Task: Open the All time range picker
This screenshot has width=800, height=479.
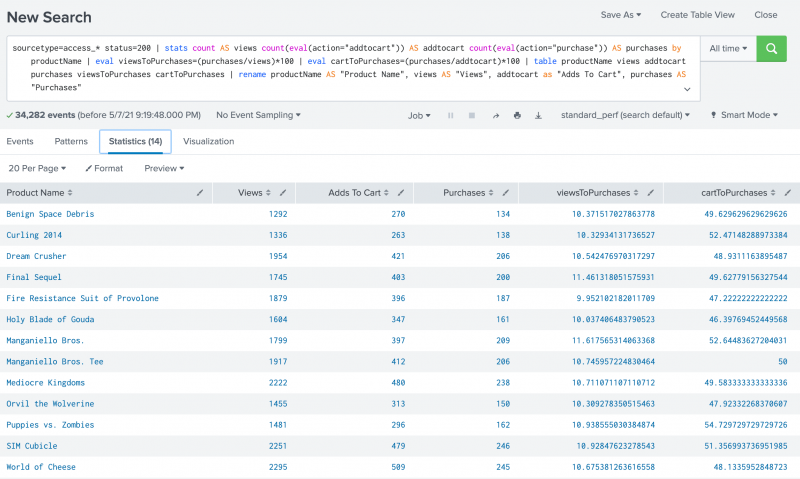Action: click(x=728, y=48)
